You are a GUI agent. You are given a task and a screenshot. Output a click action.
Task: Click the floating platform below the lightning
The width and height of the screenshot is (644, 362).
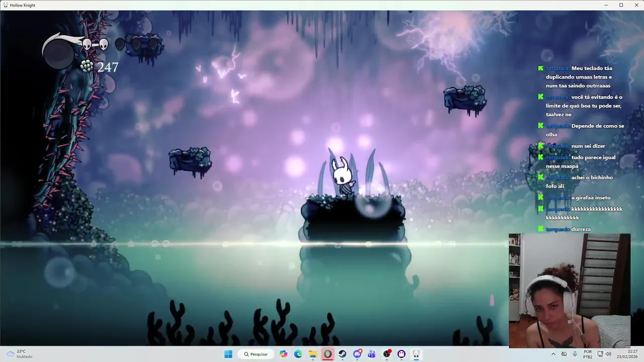(465, 100)
